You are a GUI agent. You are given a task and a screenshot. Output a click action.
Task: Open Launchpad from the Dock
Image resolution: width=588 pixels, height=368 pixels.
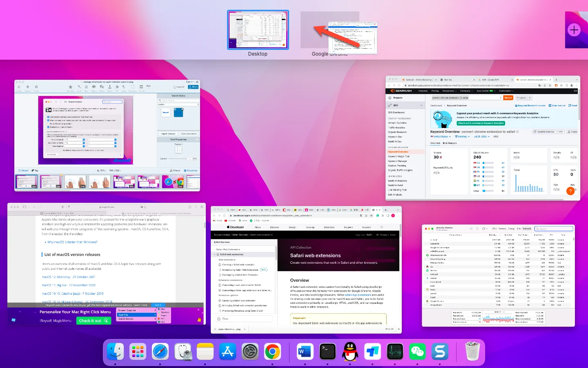click(x=138, y=352)
